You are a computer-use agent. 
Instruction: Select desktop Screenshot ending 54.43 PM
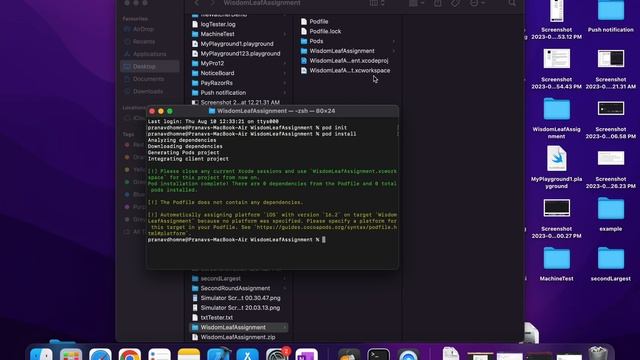556,69
